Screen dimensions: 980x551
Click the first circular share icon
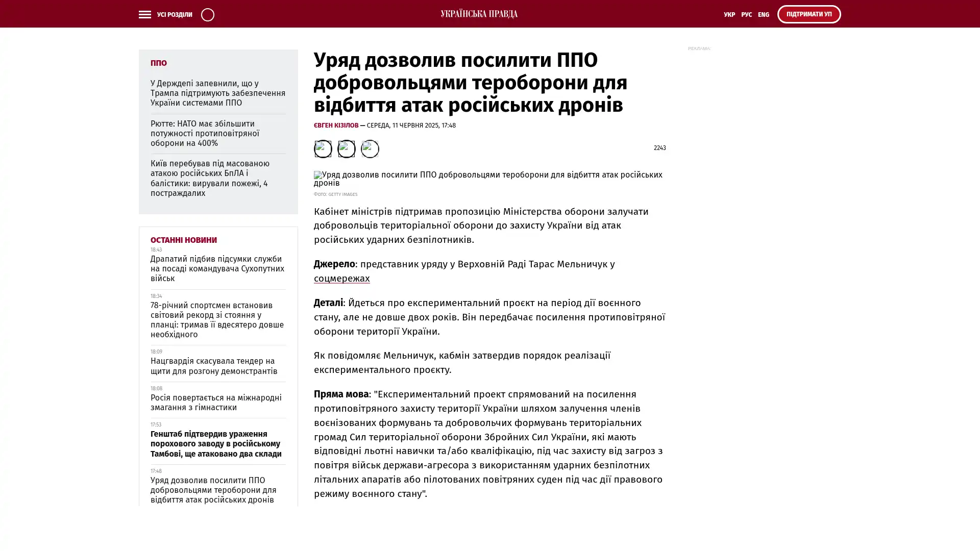point(323,148)
